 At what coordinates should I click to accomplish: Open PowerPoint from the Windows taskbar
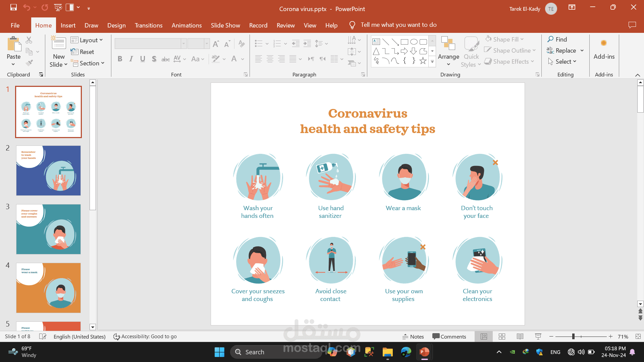click(424, 352)
